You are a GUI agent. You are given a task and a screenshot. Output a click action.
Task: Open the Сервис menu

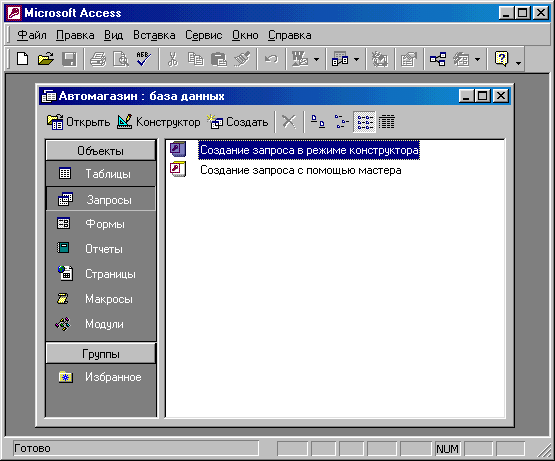[x=204, y=35]
